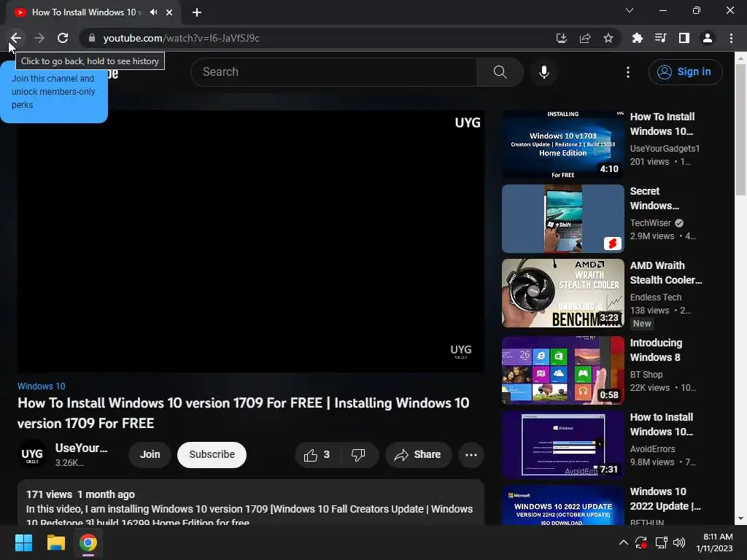Open the clock showing 8:11 AM
This screenshot has width=747, height=560.
715,542
